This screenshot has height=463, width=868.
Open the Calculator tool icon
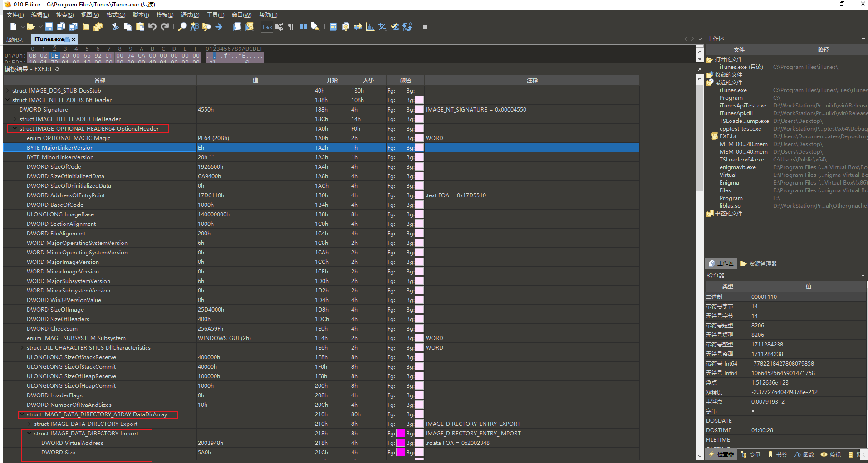coord(333,27)
